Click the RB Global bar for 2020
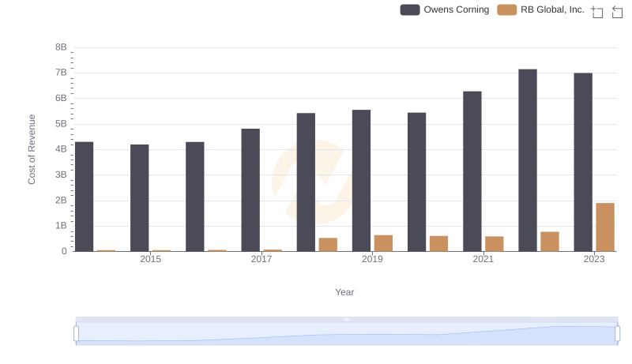Screen dimensions: 632x364 pos(439,244)
